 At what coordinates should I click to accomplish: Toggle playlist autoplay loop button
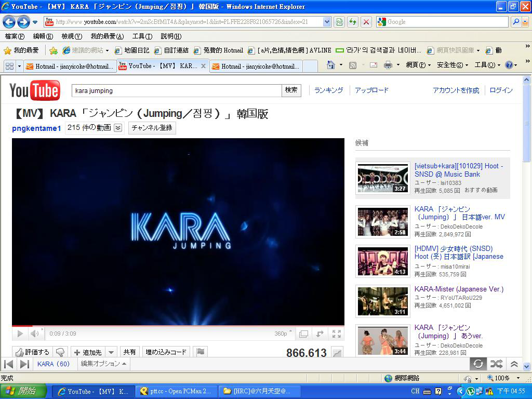tap(478, 364)
